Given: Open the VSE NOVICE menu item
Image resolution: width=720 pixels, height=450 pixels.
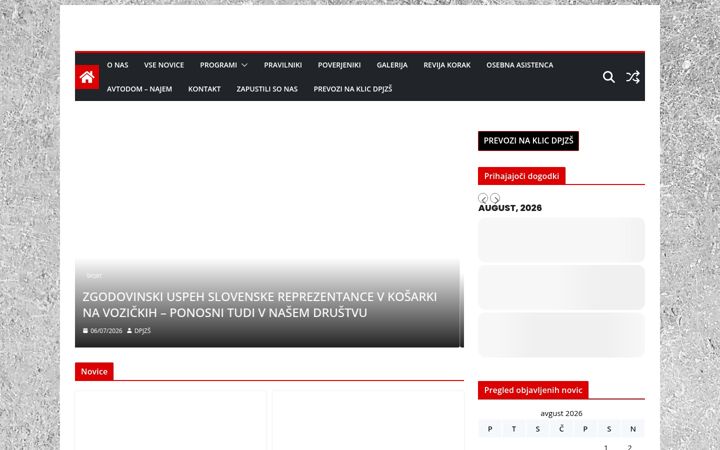Looking at the screenshot, I should (164, 65).
